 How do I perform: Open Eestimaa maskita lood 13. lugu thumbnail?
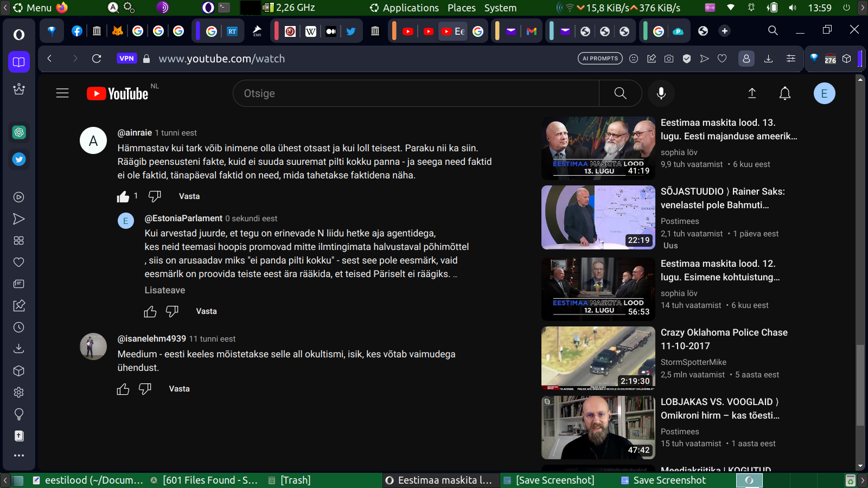pos(598,148)
